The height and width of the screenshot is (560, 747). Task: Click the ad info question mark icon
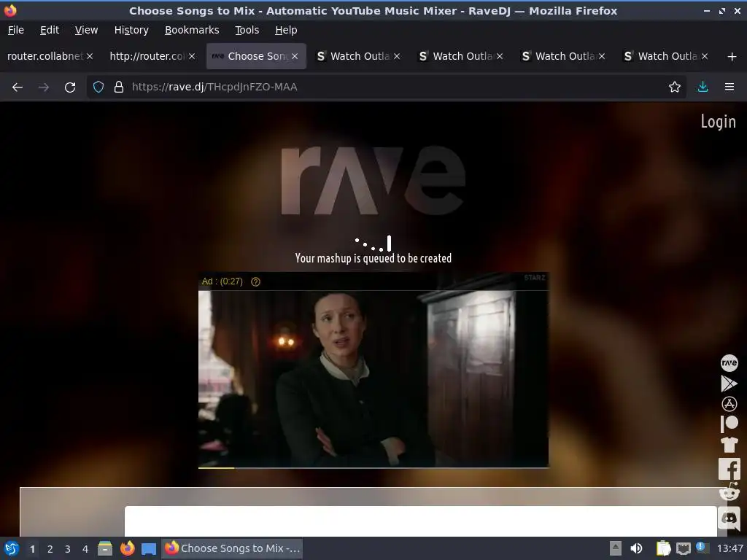[x=255, y=282]
